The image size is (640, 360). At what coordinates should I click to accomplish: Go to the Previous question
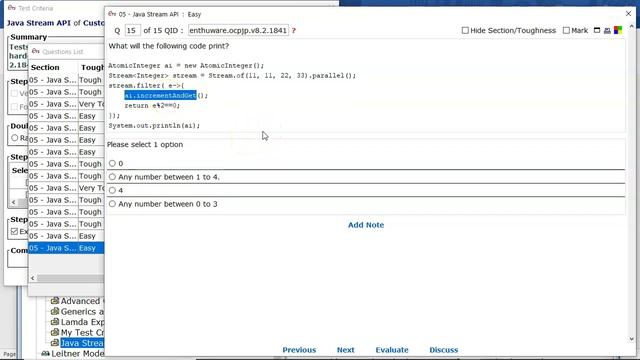[x=299, y=350]
